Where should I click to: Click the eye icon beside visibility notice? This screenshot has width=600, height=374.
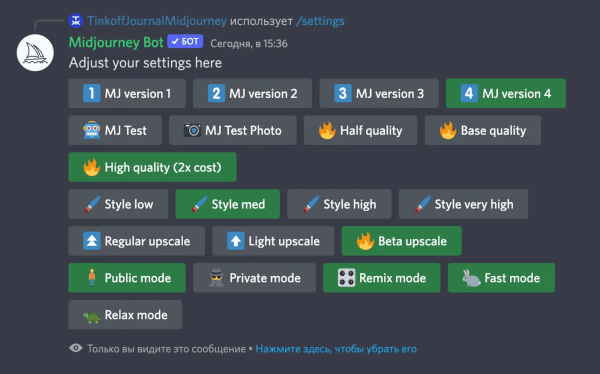(76, 348)
